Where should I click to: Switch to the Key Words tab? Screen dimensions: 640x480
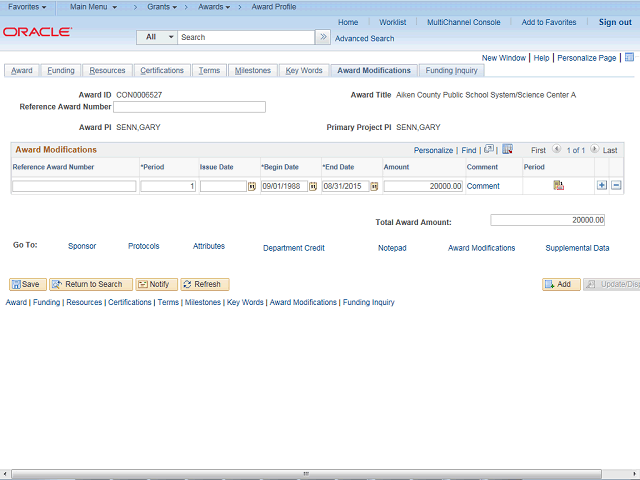[304, 71]
